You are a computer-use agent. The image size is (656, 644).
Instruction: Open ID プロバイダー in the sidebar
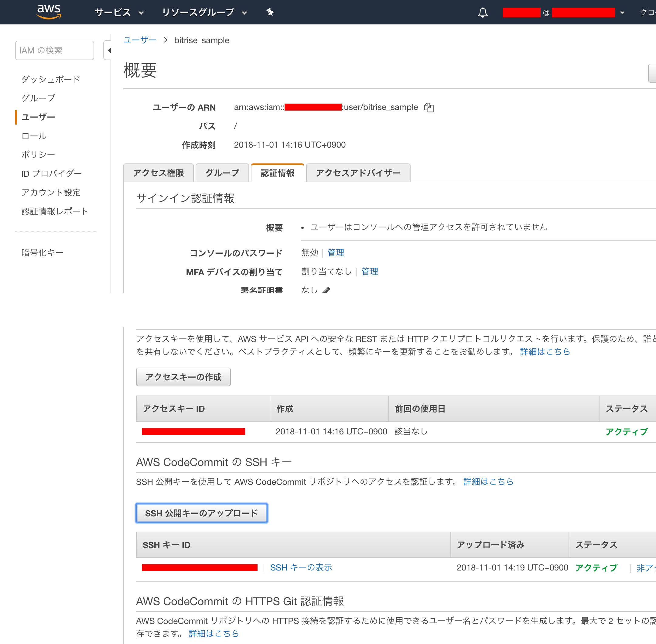pyautogui.click(x=51, y=173)
